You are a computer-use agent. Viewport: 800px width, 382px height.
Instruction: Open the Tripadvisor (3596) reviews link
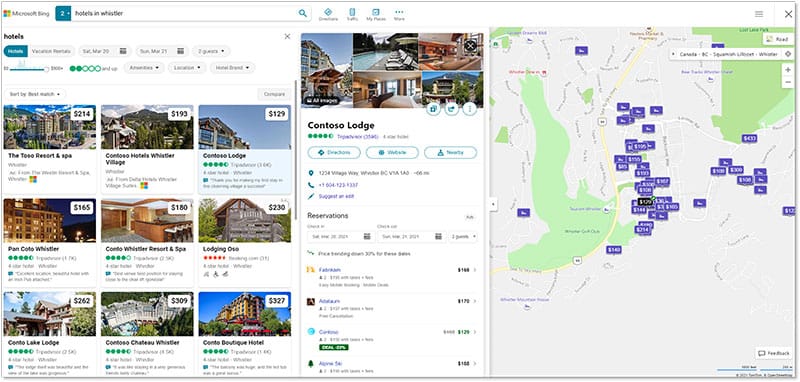pos(358,137)
